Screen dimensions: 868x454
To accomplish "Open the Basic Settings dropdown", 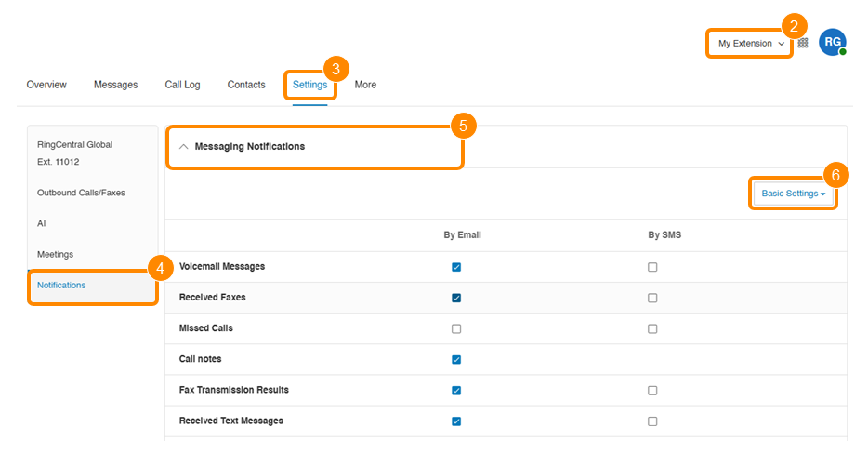I will pyautogui.click(x=794, y=194).
